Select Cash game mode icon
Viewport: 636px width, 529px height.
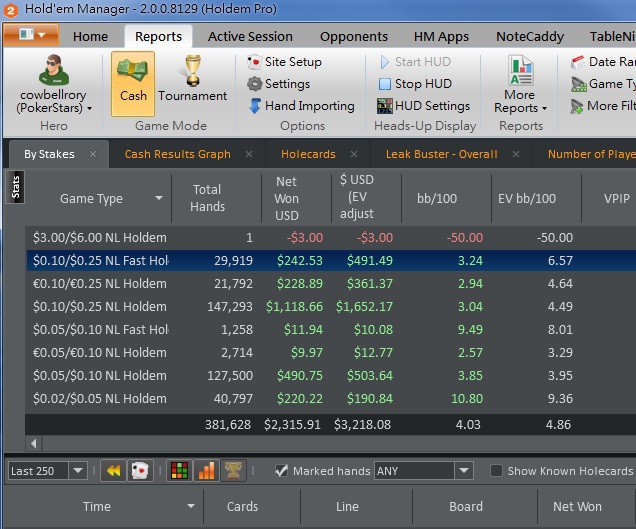[x=133, y=83]
